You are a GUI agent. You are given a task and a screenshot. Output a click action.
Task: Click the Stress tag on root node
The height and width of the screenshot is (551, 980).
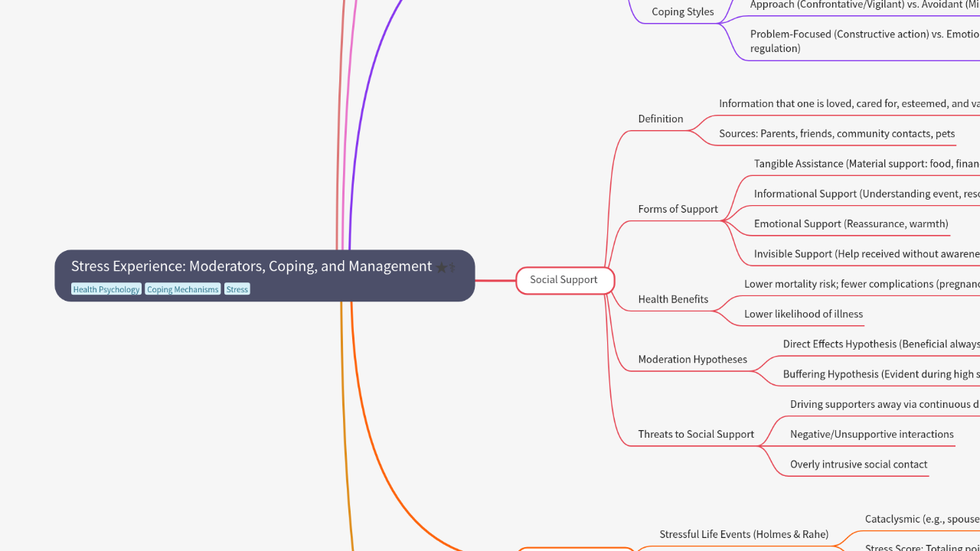[237, 289]
